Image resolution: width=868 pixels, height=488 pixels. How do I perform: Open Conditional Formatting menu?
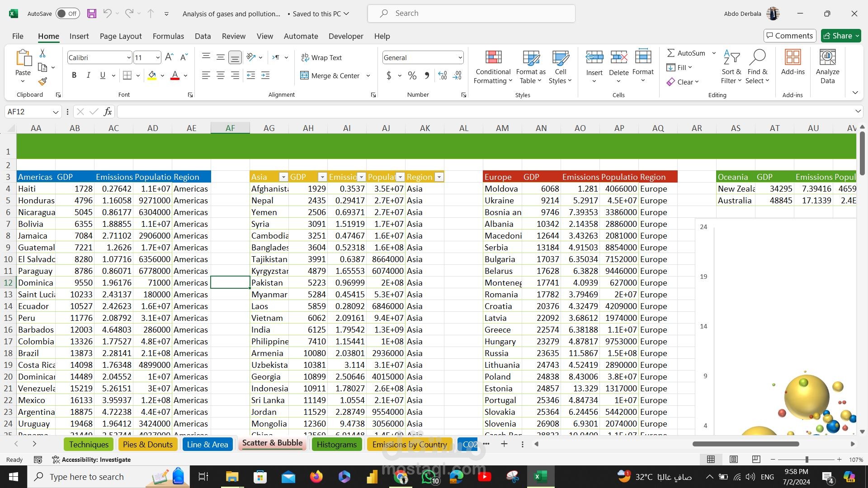(493, 67)
